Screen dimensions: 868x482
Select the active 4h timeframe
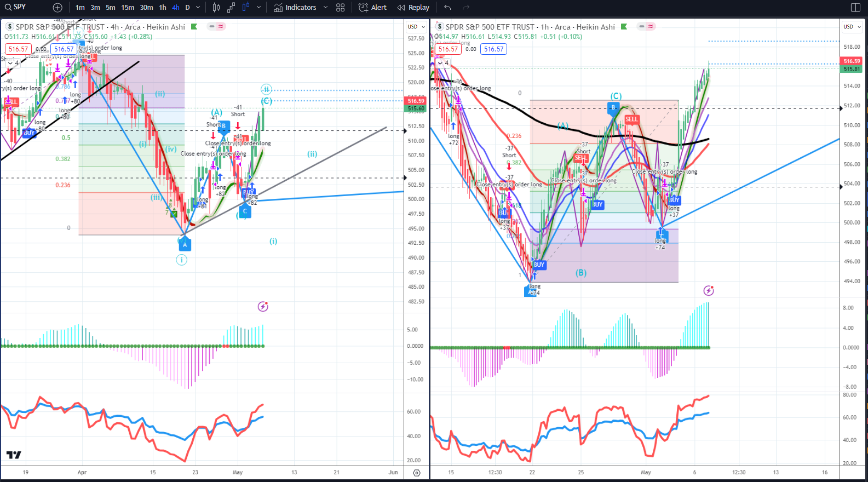(175, 8)
